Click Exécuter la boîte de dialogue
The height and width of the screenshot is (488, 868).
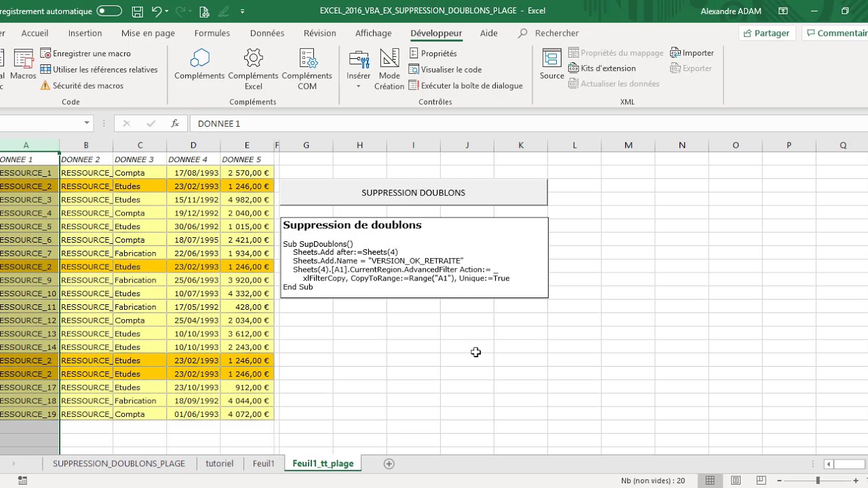466,85
